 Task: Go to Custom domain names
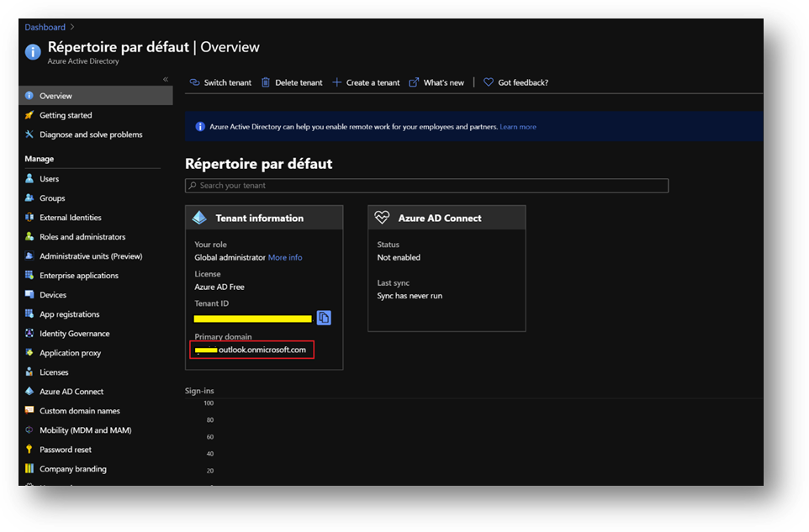[x=79, y=411]
